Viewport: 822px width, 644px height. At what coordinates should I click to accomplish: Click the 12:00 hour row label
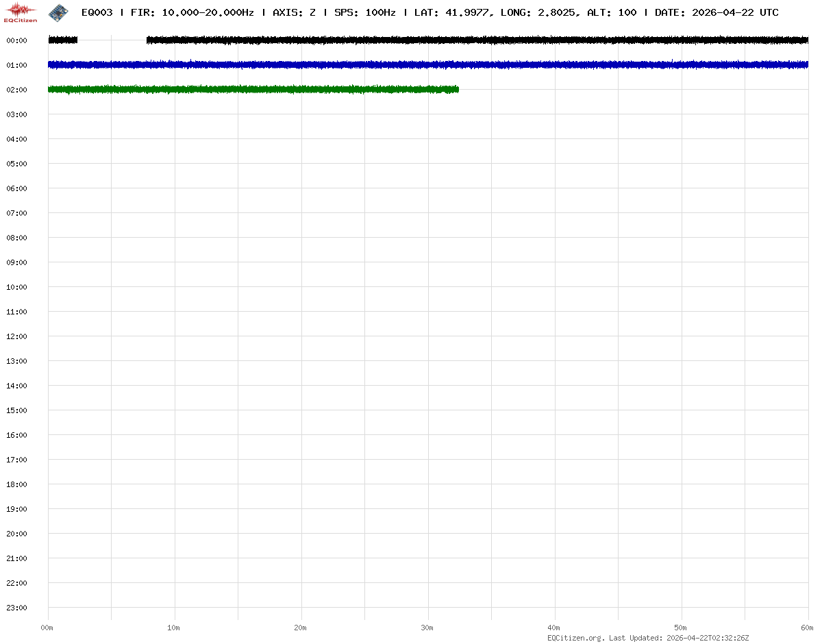click(16, 336)
